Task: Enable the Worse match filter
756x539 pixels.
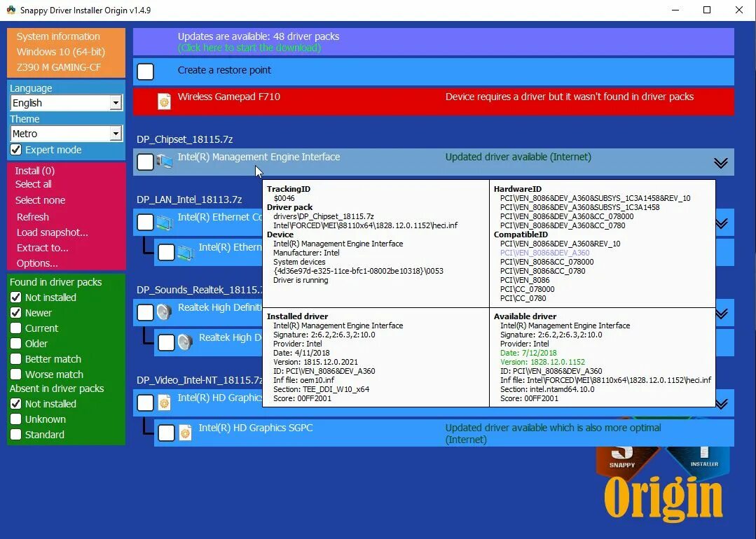Action: coord(16,374)
